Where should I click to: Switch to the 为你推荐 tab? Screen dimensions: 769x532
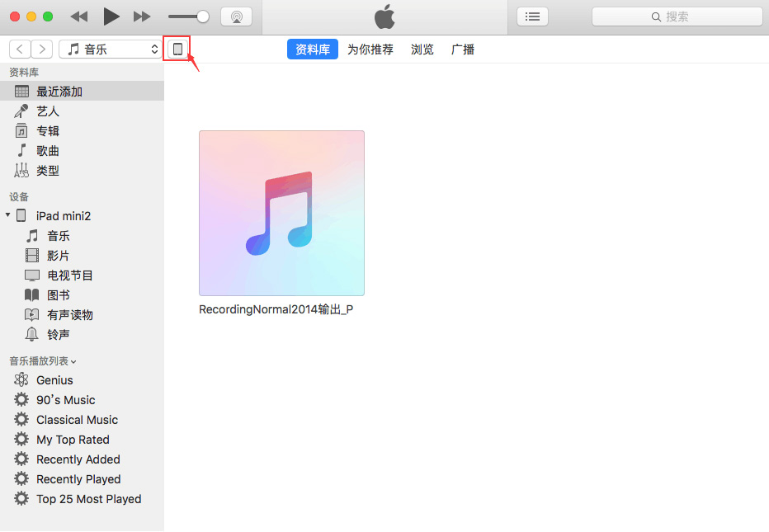point(370,49)
